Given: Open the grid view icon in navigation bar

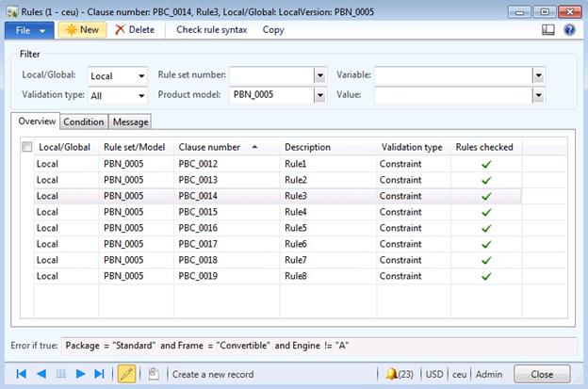Looking at the screenshot, I should coord(60,374).
